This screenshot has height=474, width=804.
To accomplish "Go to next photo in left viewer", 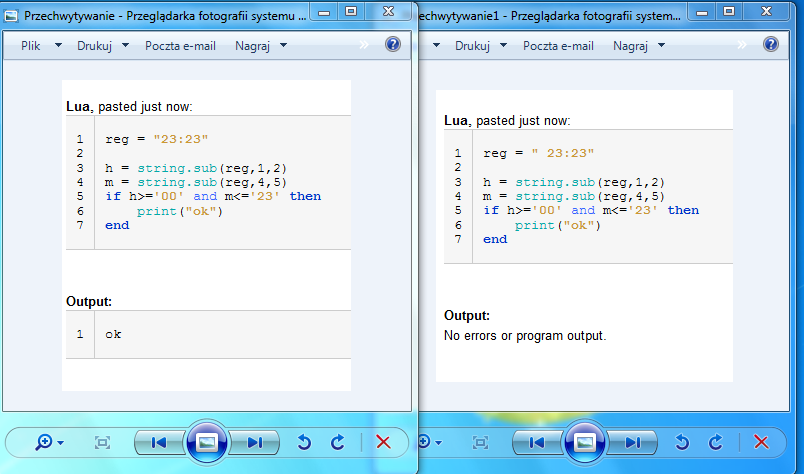I will point(255,442).
